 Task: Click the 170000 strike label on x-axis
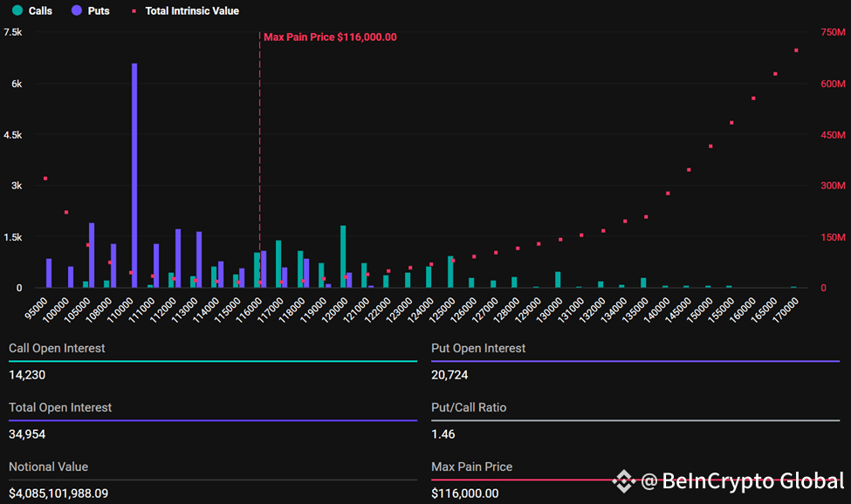click(786, 310)
